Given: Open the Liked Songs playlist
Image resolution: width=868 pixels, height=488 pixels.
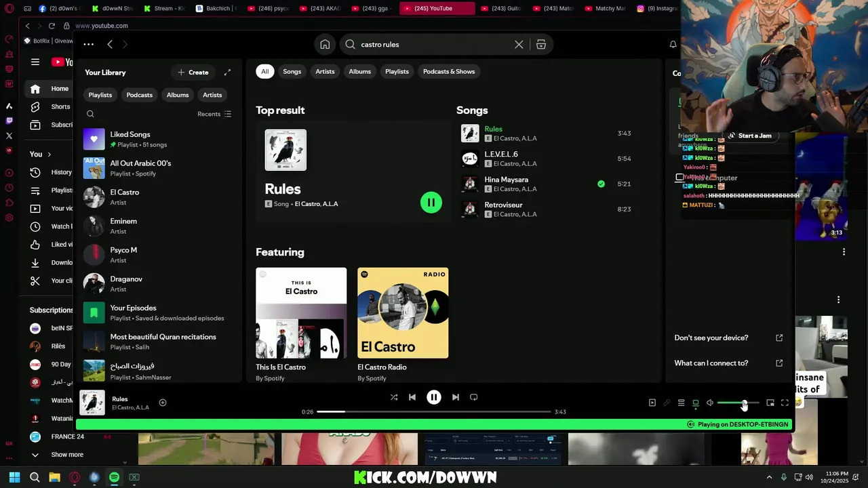Looking at the screenshot, I should pos(158,139).
